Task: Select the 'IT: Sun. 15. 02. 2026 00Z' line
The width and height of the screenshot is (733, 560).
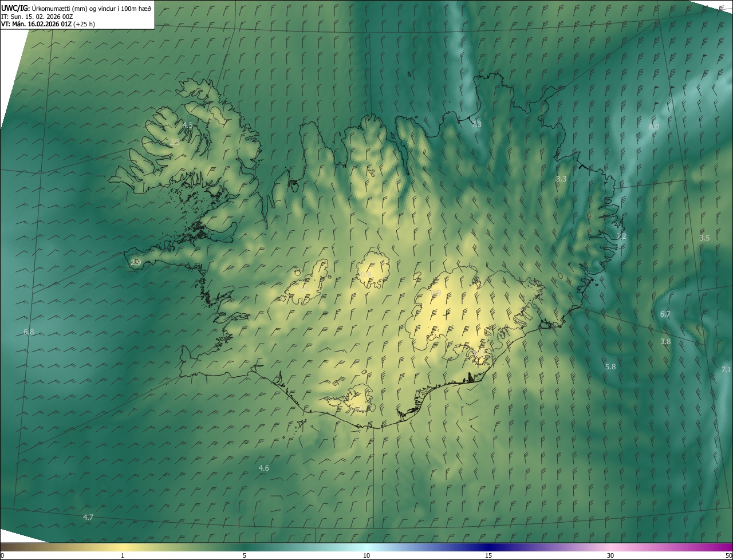Action: coord(37,17)
